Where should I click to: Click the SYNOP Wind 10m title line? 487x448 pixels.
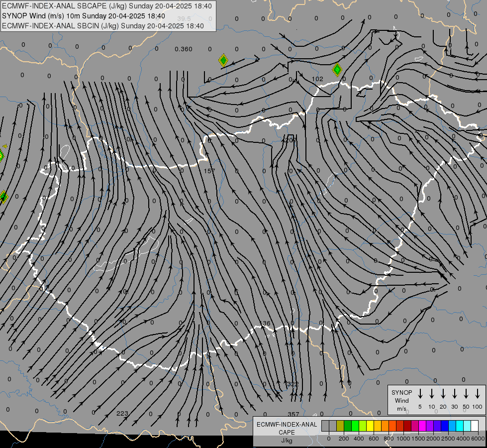[84, 16]
